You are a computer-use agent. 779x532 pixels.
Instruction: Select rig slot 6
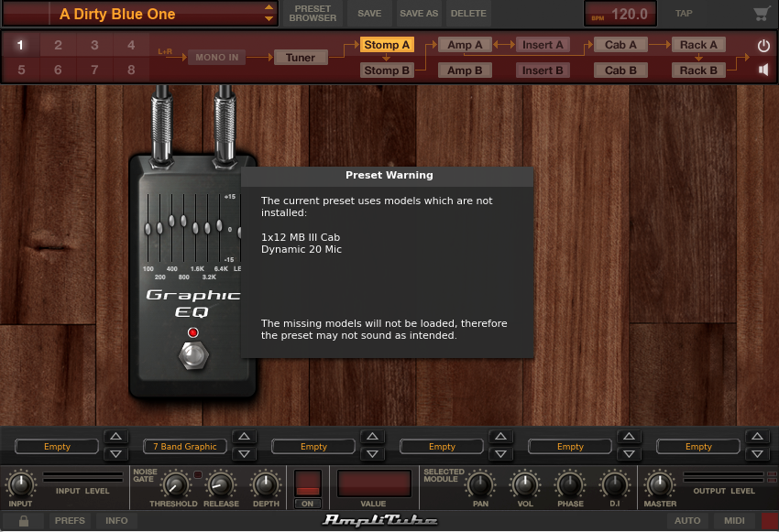pos(58,70)
